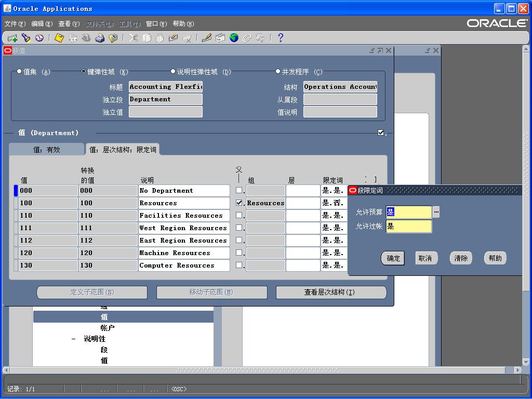
Task: Select the 段 item under 说明性
Action: (x=104, y=350)
